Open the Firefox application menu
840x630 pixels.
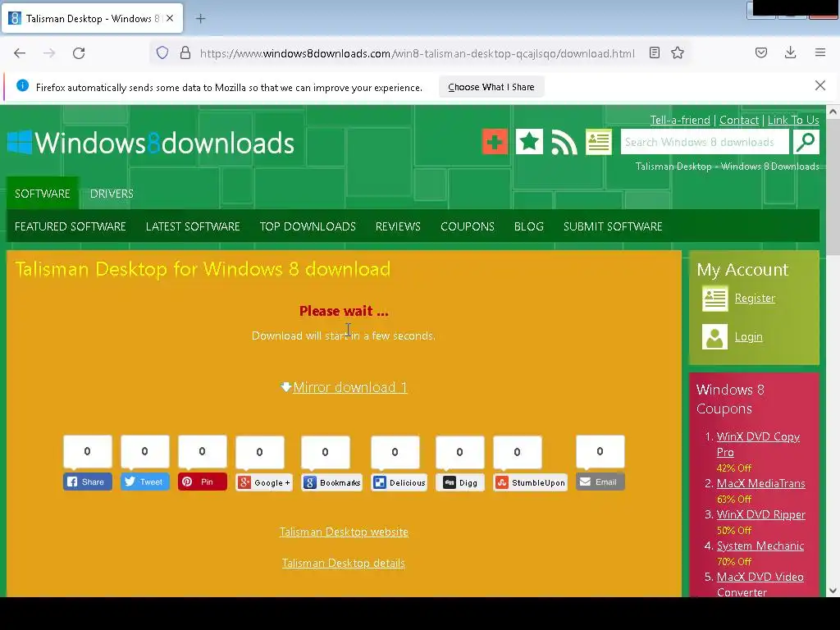(x=820, y=52)
